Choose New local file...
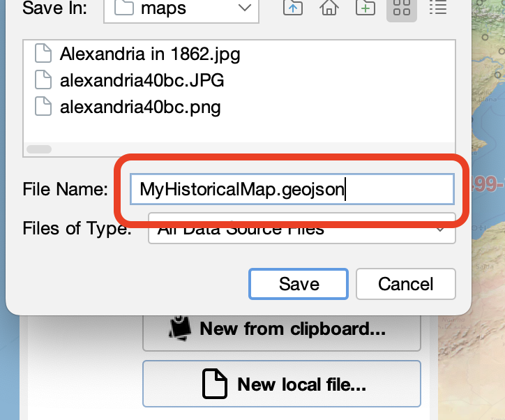The height and width of the screenshot is (420, 505). pyautogui.click(x=282, y=384)
